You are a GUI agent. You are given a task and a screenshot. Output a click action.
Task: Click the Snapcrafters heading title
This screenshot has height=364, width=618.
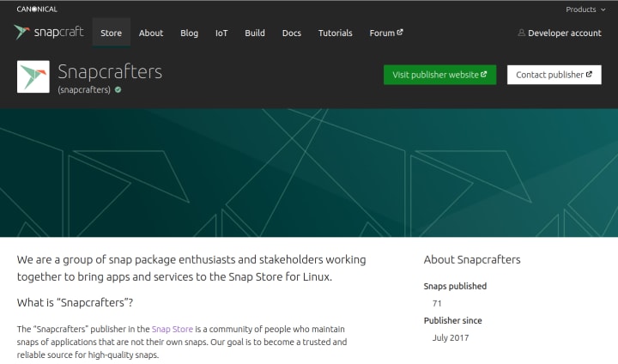(x=110, y=72)
